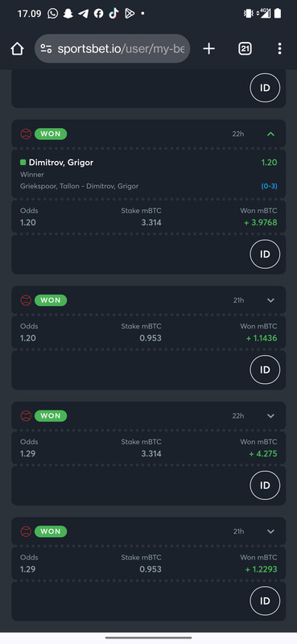The image size is (297, 644).
Task: Expand the 21h bet with stake 0.953 odds 1.20
Action: tap(270, 300)
